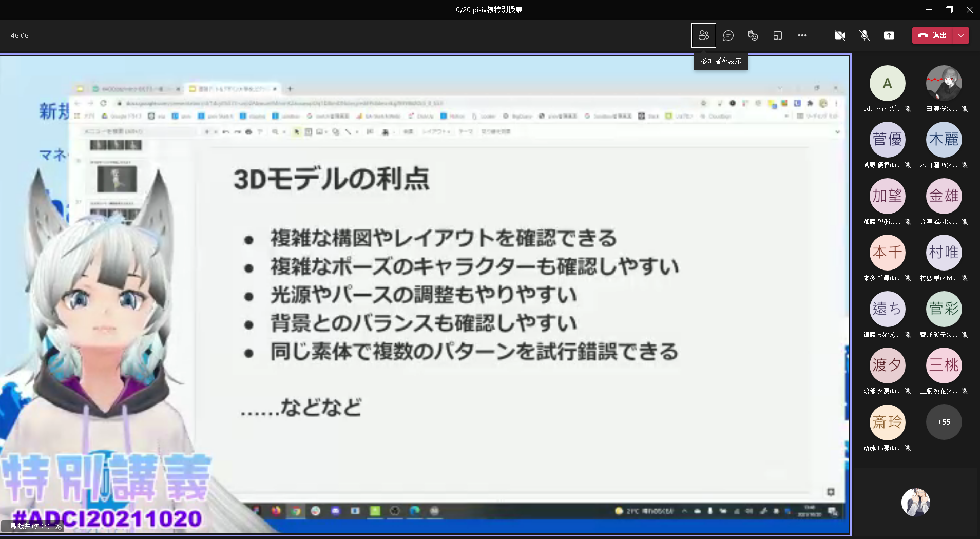
Task: Select the 斎玲 participant avatar
Action: click(887, 422)
